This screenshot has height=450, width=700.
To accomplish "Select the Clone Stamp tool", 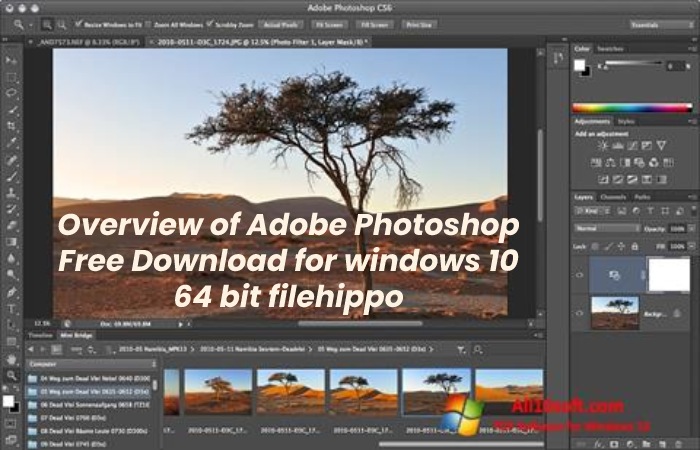I will [11, 192].
